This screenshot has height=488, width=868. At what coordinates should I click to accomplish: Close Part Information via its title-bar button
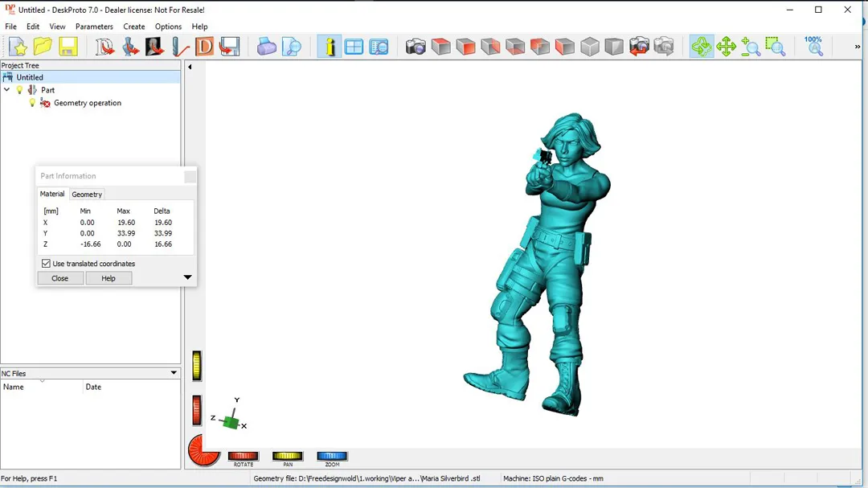[190, 176]
